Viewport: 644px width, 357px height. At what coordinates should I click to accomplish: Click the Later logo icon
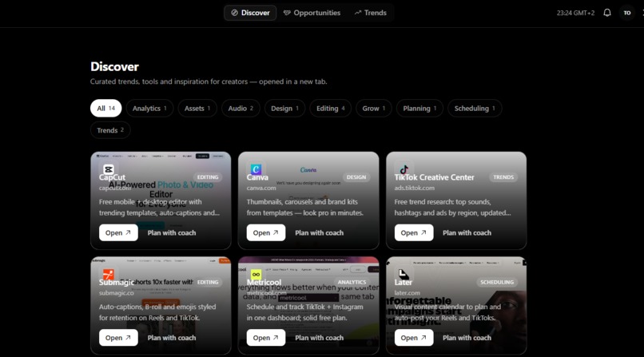(x=403, y=274)
